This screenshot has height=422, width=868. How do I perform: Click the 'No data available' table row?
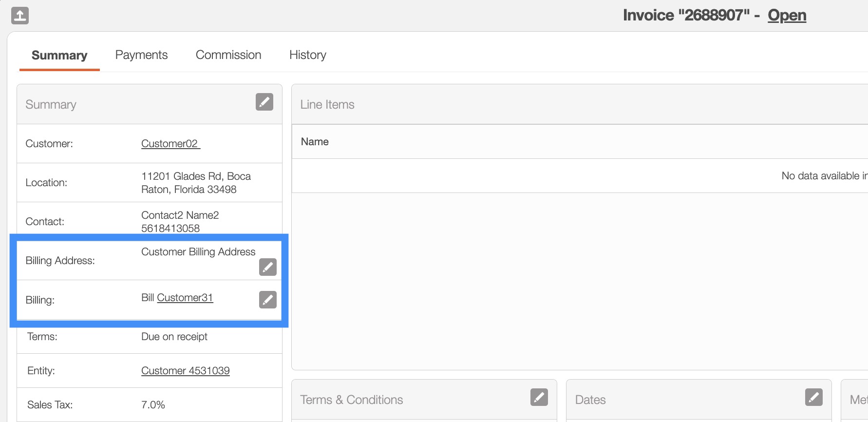pyautogui.click(x=823, y=176)
